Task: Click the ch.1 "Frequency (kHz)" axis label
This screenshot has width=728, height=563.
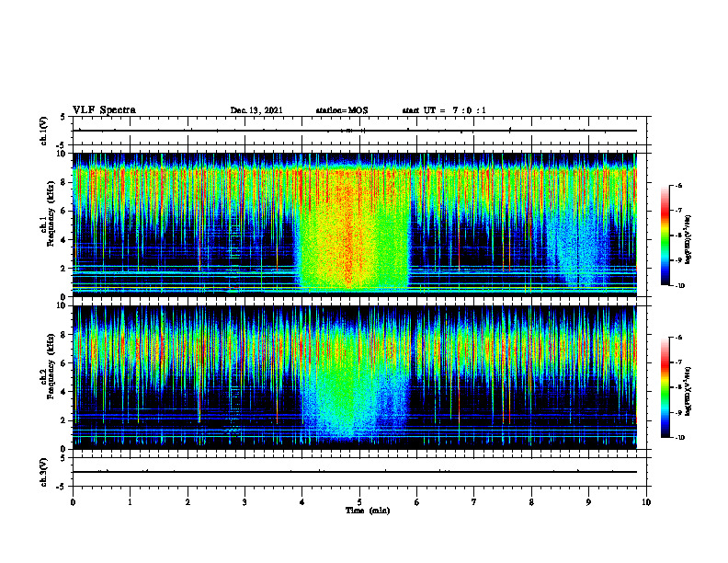Action: (51, 213)
